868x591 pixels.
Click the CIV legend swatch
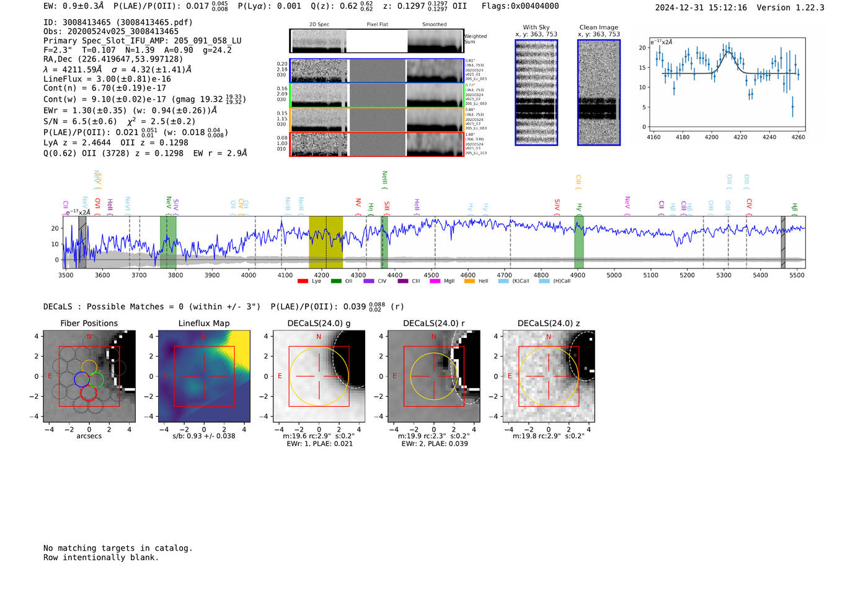pyautogui.click(x=369, y=281)
